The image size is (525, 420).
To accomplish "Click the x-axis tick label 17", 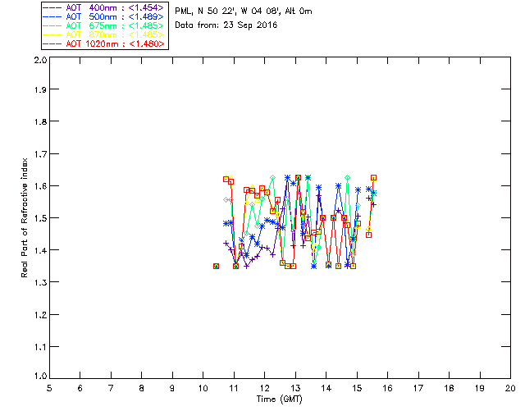I will pos(418,388).
